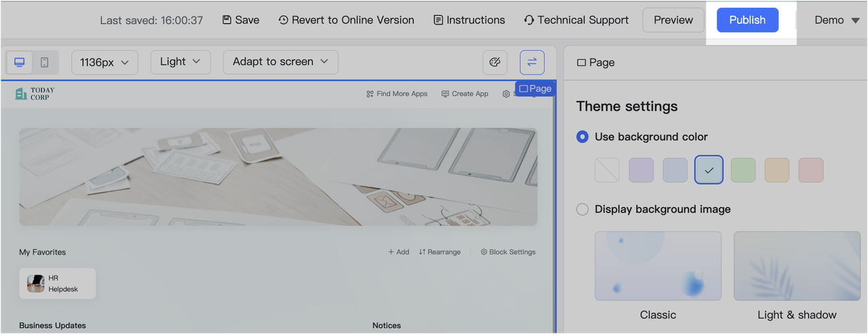Open the Adapt to screen dropdown
This screenshot has width=868, height=334.
(281, 62)
